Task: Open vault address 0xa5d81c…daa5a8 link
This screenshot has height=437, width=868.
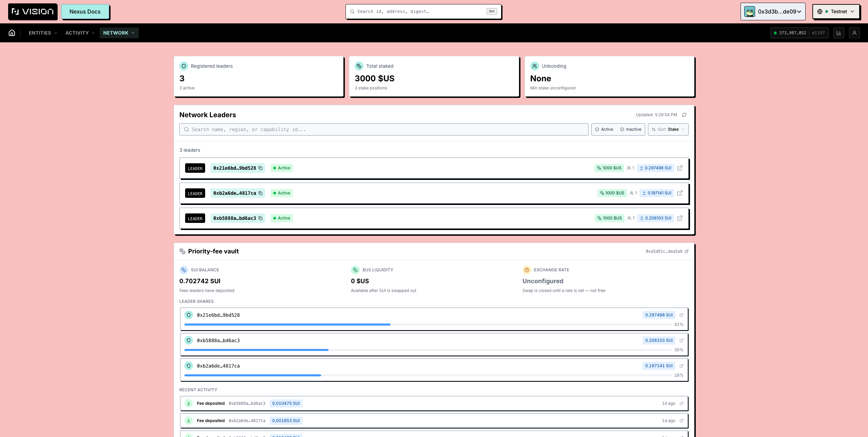Action: 667,251
